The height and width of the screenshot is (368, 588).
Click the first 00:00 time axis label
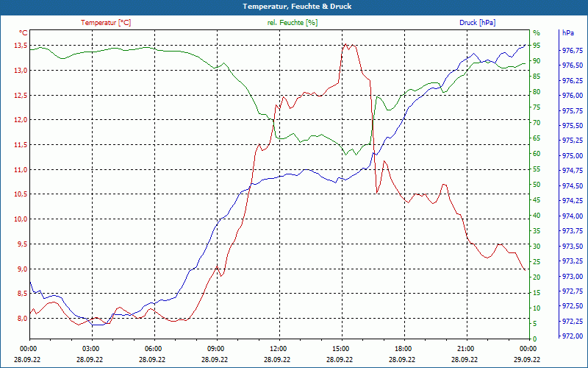click(29, 349)
